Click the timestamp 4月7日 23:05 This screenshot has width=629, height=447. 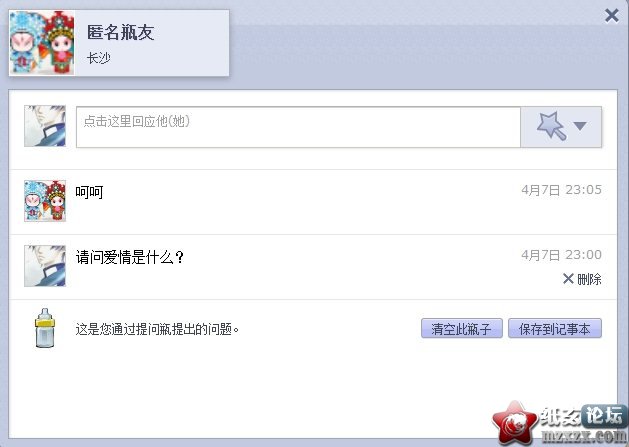coord(561,190)
